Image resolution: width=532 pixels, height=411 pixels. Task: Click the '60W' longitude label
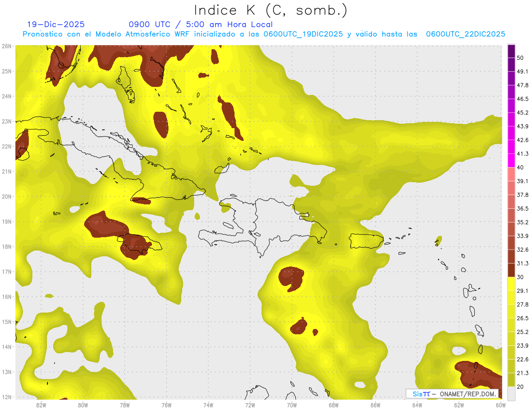(x=501, y=405)
